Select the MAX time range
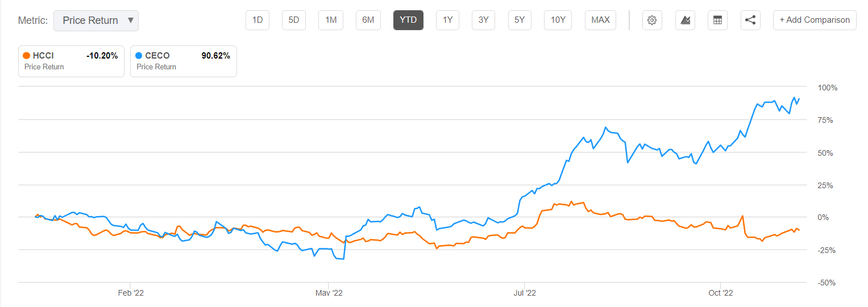Viewport: 868px width, 307px height. (x=600, y=20)
